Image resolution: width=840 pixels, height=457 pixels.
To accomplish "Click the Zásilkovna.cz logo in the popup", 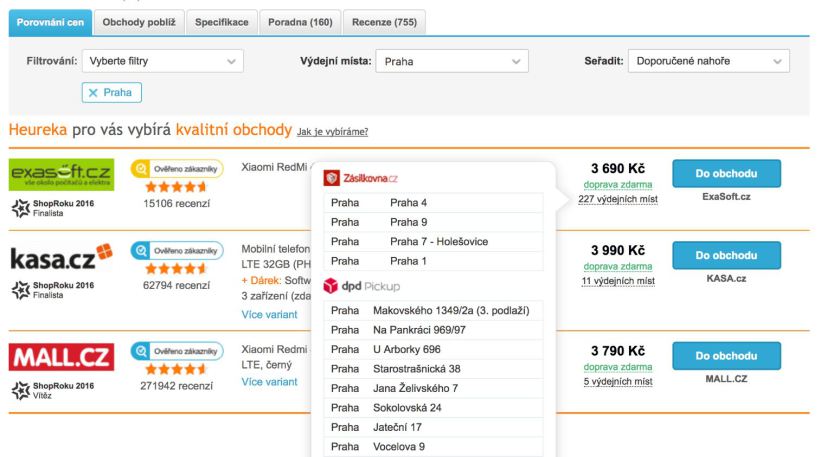I will [x=361, y=178].
